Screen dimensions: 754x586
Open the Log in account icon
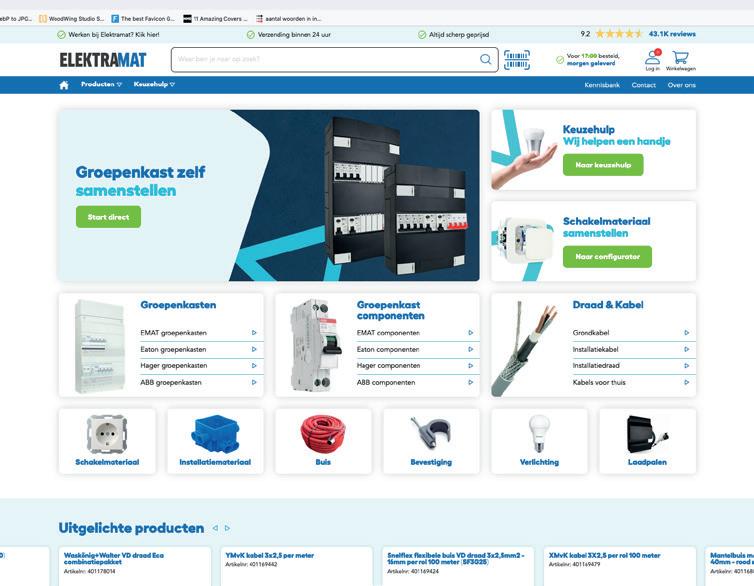(x=653, y=60)
